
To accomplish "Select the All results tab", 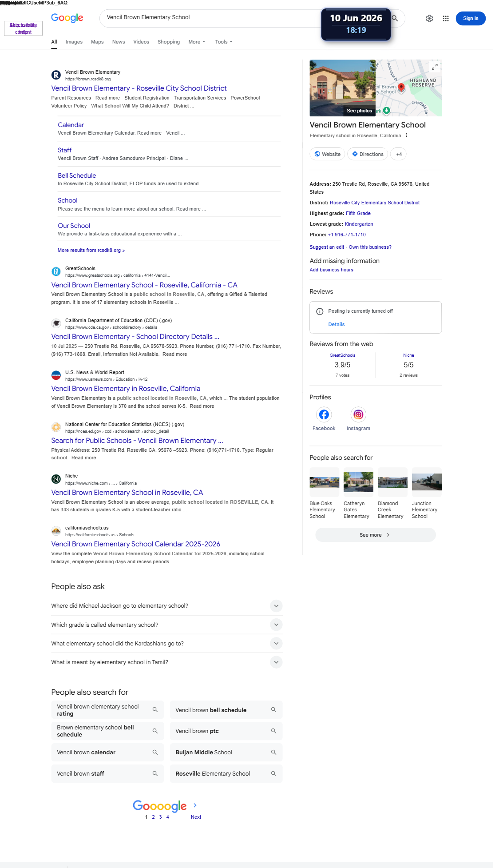I will [x=54, y=42].
